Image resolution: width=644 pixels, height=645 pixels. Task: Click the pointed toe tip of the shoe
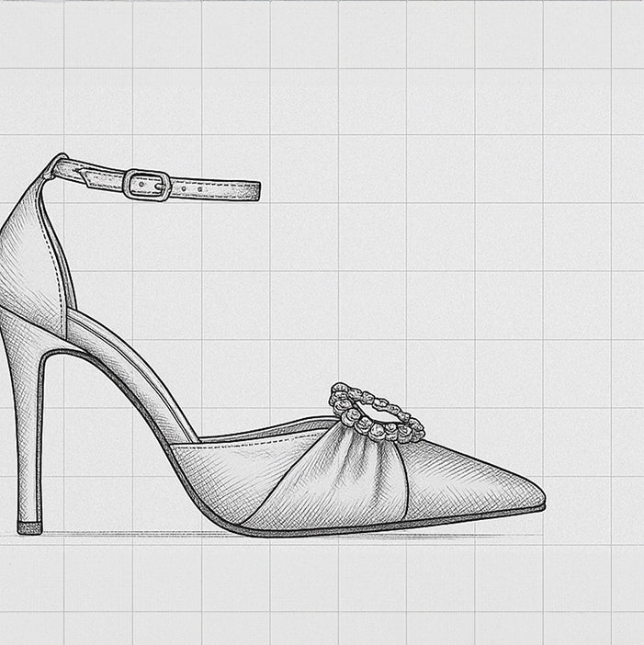[x=539, y=502]
